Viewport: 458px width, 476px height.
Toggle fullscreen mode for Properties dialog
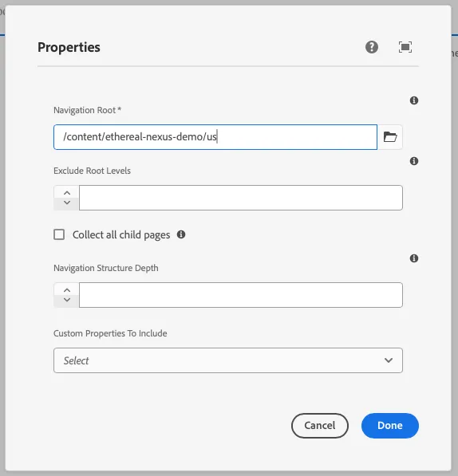[x=405, y=47]
